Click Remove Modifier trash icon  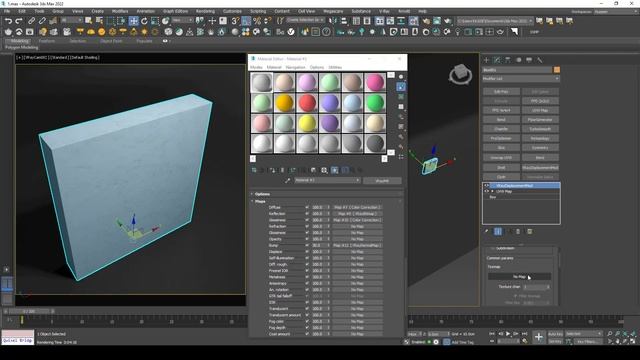click(518, 231)
